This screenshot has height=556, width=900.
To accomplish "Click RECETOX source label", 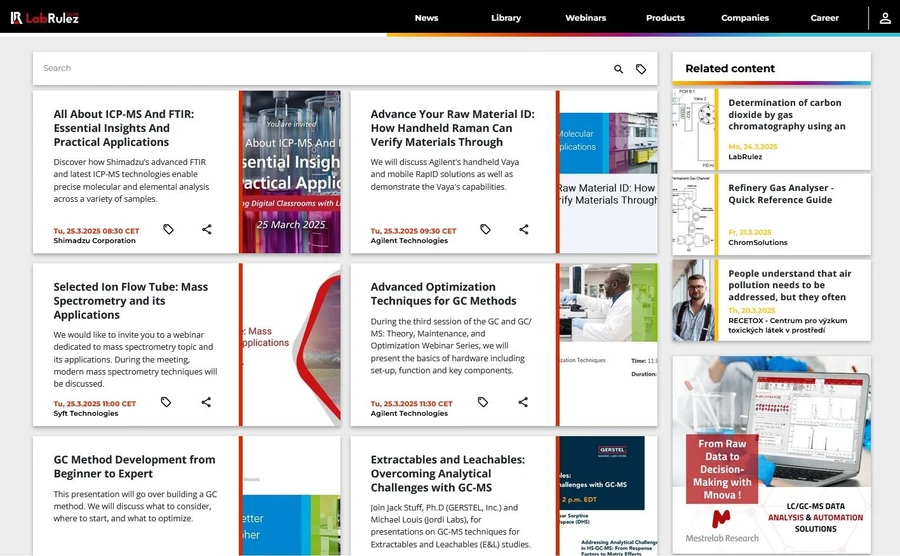I will [x=788, y=325].
